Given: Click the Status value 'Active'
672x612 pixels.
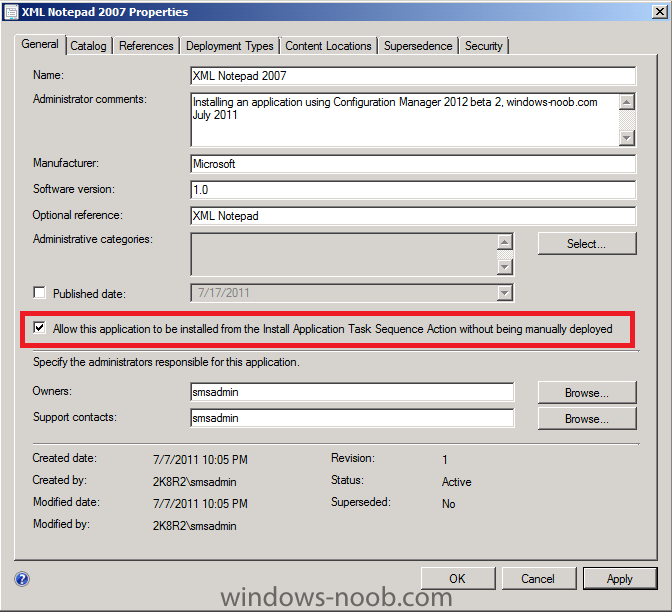Looking at the screenshot, I should [457, 482].
